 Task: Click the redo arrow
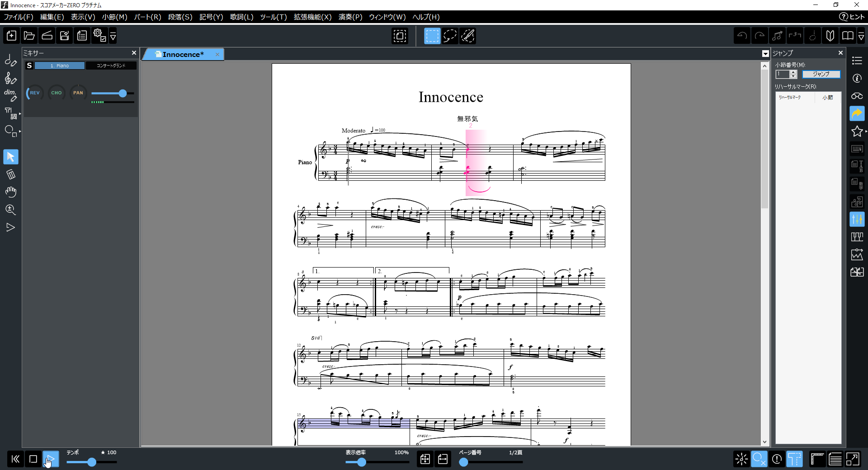759,36
